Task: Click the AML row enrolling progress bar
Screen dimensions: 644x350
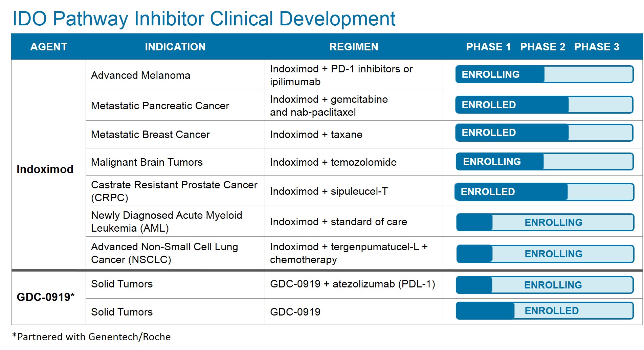Action: (x=545, y=222)
